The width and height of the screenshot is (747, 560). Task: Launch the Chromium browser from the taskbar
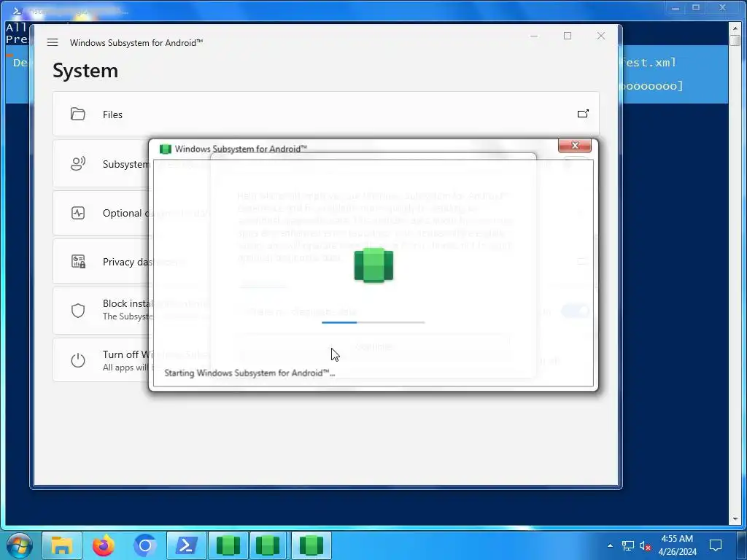tap(145, 545)
